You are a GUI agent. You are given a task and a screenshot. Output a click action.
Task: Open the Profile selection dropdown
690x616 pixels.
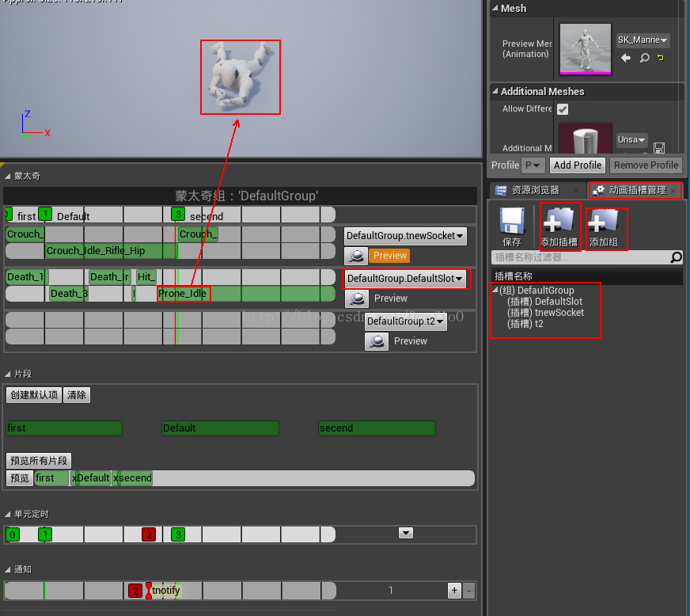click(533, 165)
